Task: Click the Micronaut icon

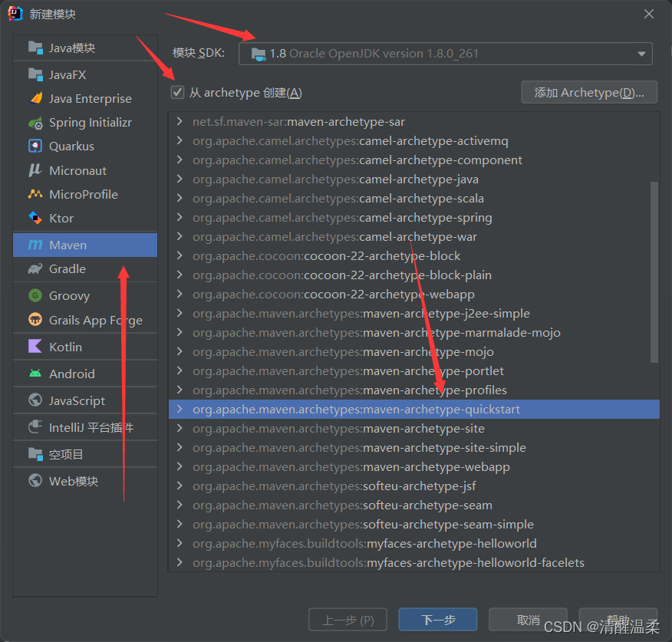Action: (x=35, y=170)
